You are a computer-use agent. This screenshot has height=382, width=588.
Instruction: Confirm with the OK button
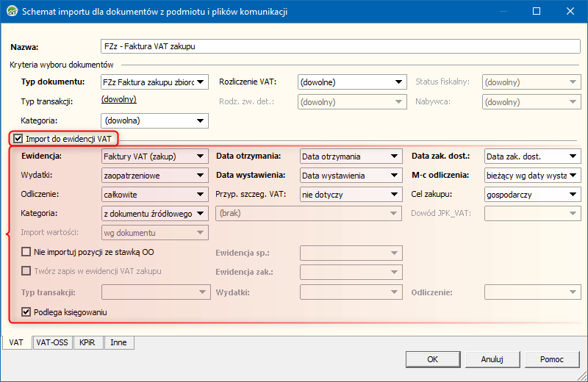[433, 359]
